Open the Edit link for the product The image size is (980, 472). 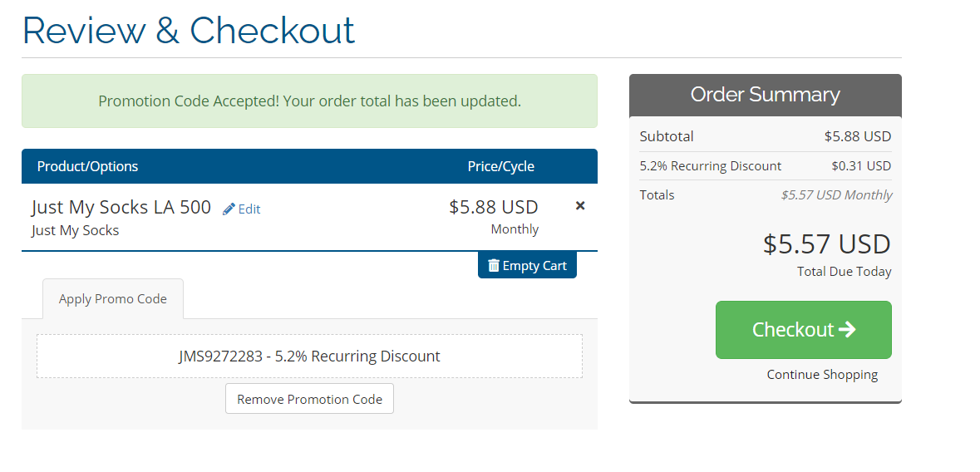(x=249, y=209)
